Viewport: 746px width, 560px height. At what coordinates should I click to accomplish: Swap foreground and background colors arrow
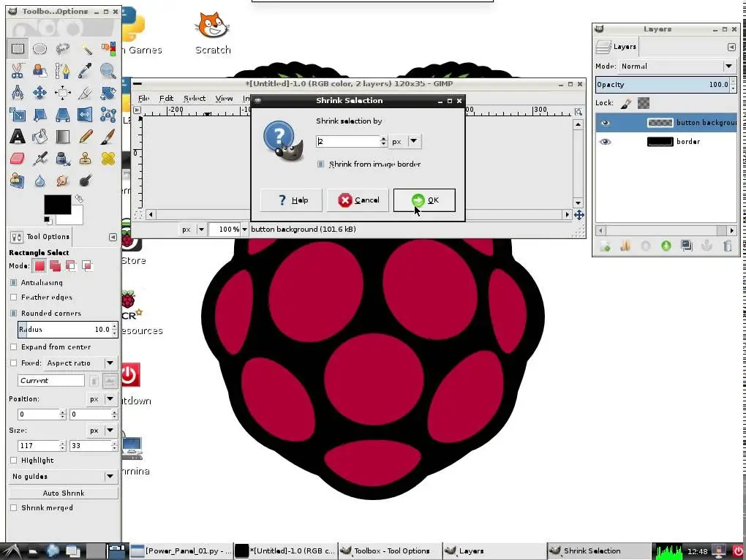click(79, 198)
